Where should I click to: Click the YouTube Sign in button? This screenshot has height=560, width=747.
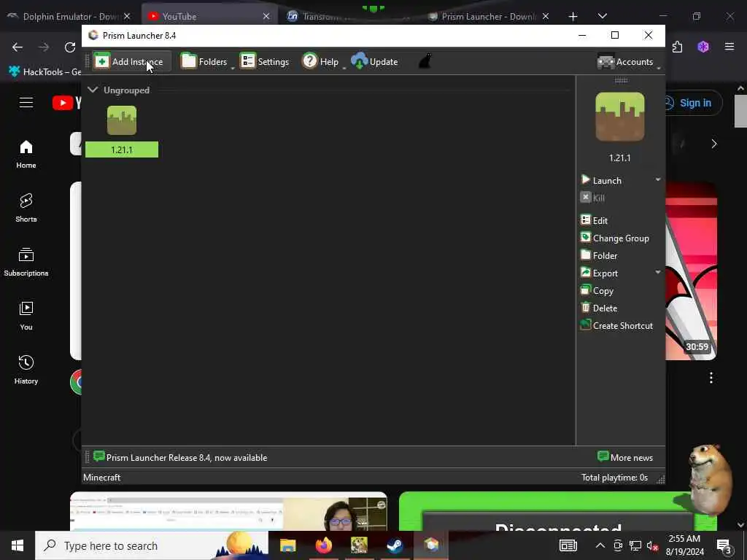pyautogui.click(x=694, y=103)
